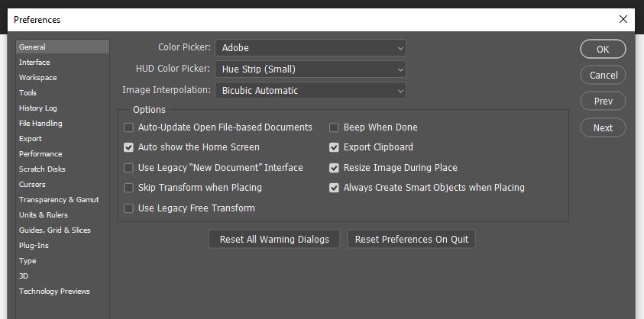Enable Auto-Update Open File-based Documents checkbox
644x319 pixels.
(128, 127)
